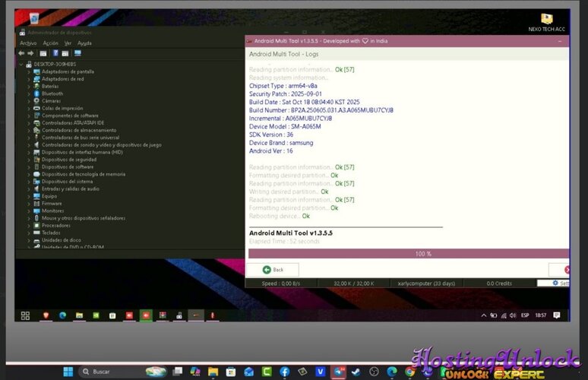Click the Speed : 0,00 B/s status entry
The height and width of the screenshot is (380, 588).
[x=281, y=283]
